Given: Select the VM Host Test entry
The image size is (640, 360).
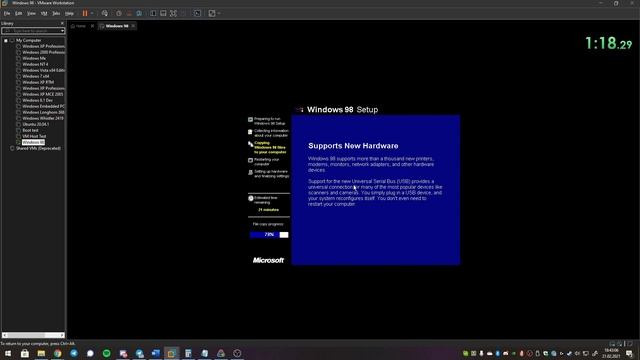Looking at the screenshot, I should click(x=34, y=136).
